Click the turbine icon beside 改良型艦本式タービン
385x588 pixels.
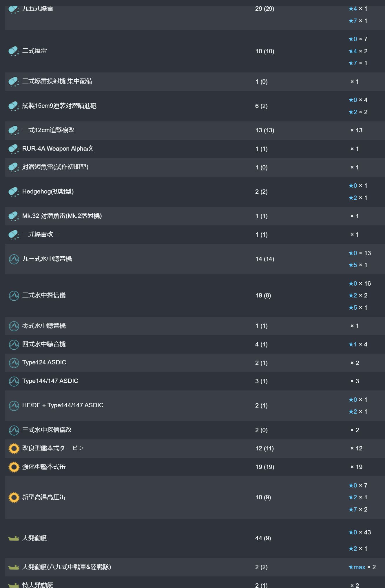(14, 448)
